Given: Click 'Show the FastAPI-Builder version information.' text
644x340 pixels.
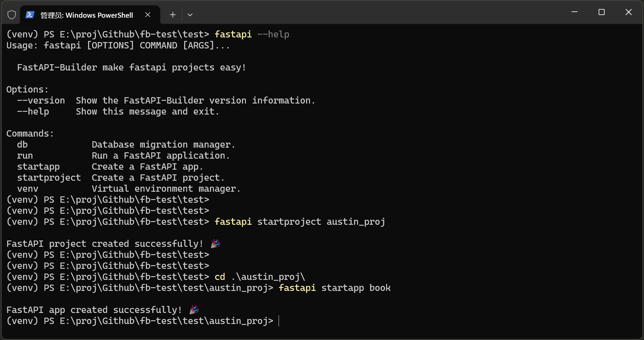Looking at the screenshot, I should tap(196, 101).
